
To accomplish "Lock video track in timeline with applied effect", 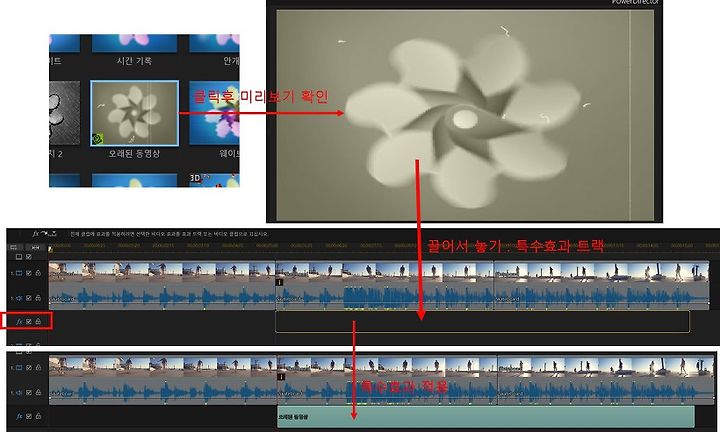I will 38,368.
